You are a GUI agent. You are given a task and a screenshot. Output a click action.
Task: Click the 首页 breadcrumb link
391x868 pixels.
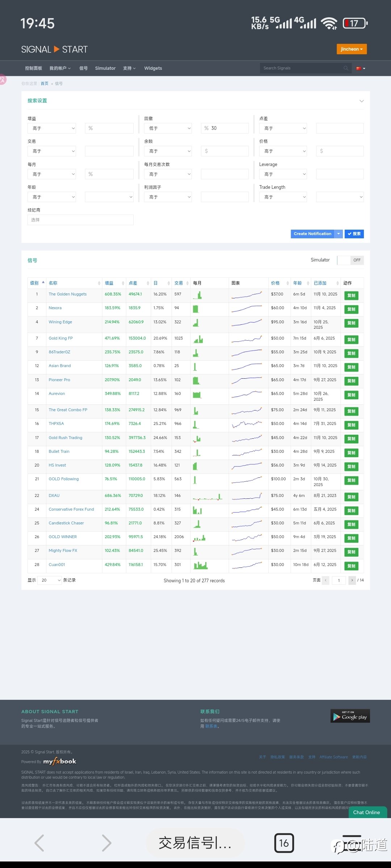coord(44,84)
